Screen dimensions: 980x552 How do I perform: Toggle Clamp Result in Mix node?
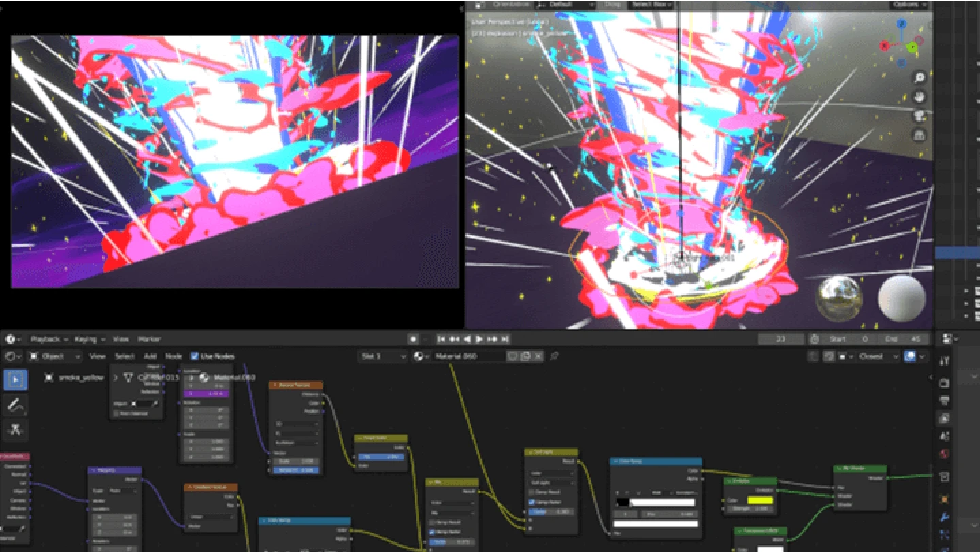point(432,523)
